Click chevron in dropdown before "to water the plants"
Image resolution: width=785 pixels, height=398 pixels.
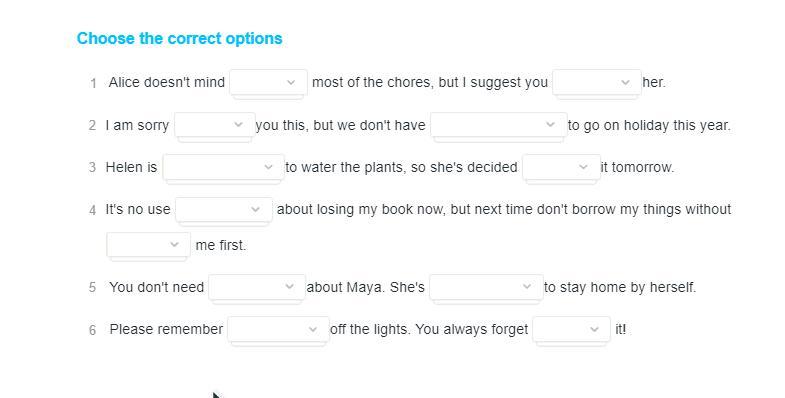(x=268, y=167)
